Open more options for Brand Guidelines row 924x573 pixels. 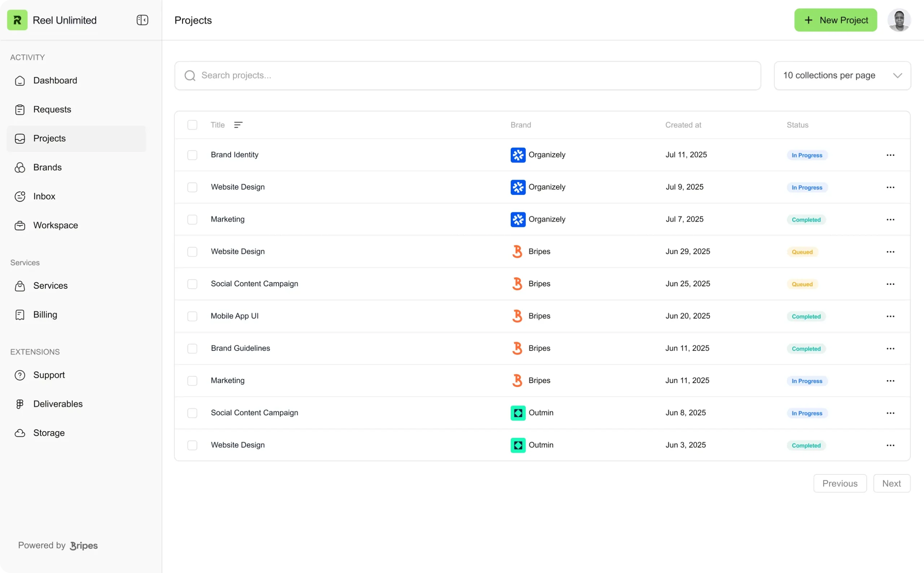tap(890, 348)
